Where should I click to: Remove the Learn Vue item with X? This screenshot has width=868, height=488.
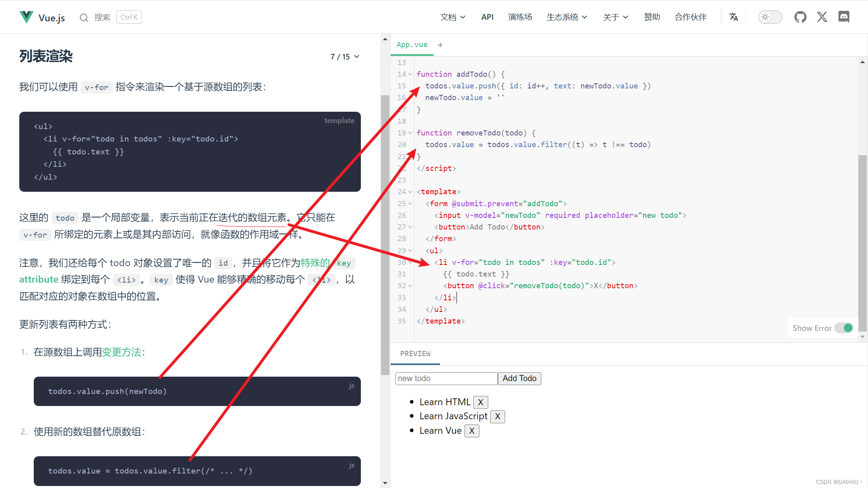pos(472,431)
